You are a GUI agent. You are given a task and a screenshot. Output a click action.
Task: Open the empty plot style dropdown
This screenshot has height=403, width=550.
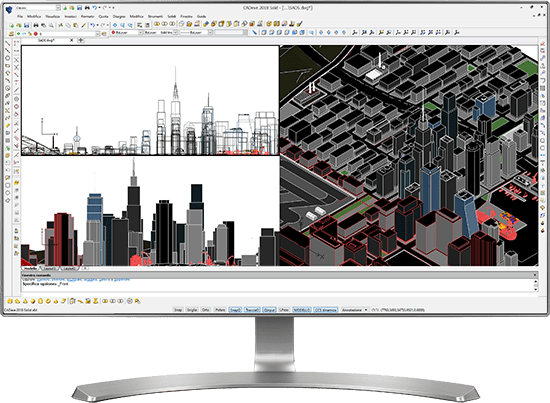click(x=245, y=32)
